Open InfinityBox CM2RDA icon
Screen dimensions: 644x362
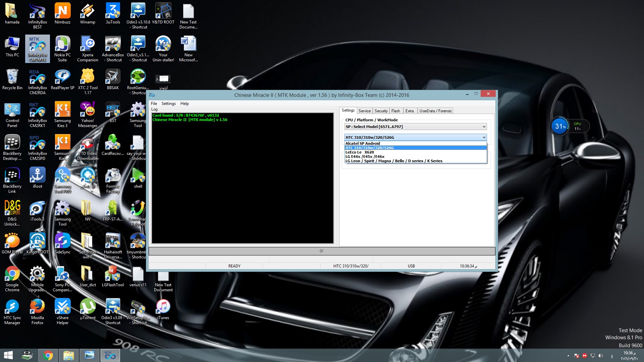(x=38, y=82)
